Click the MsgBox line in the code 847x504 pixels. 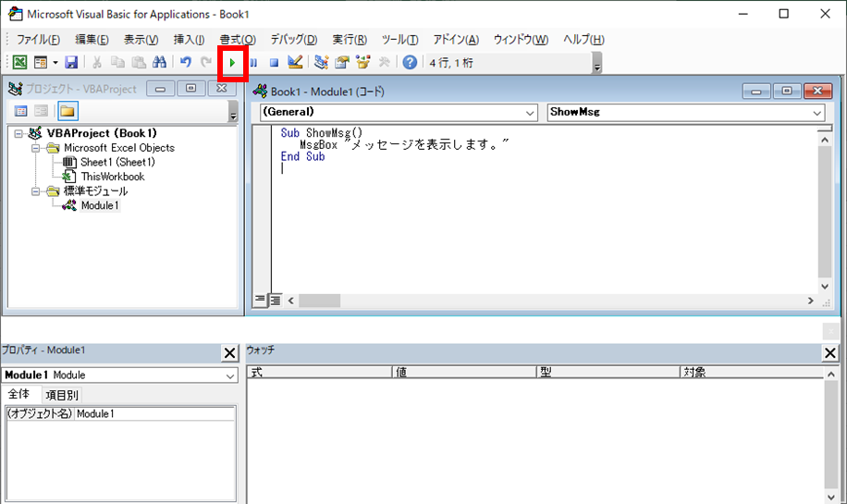point(404,145)
